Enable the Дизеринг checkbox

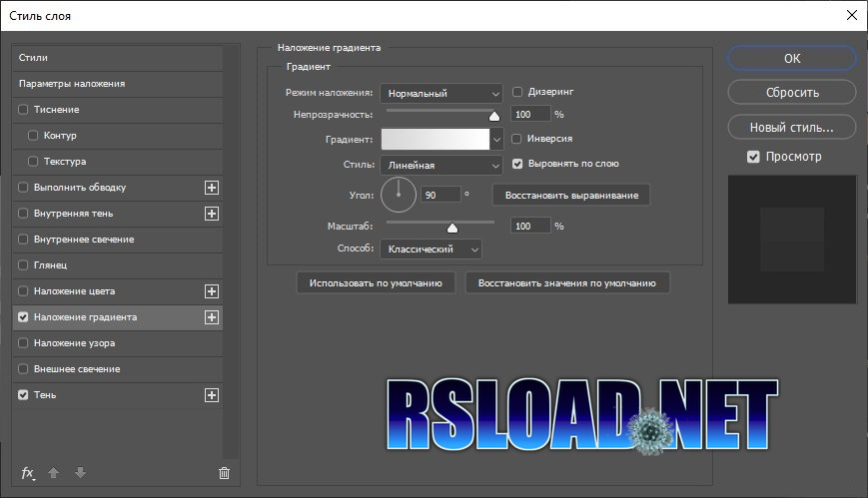517,92
